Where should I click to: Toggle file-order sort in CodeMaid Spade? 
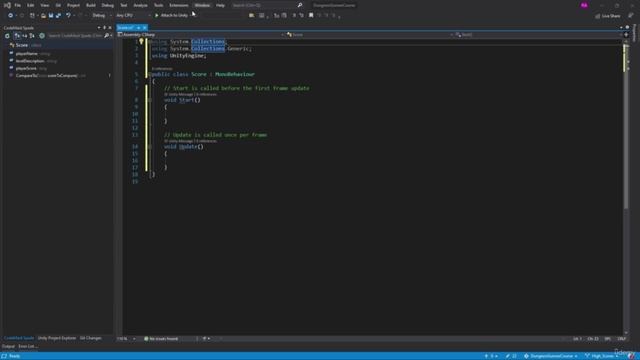[x=17, y=36]
